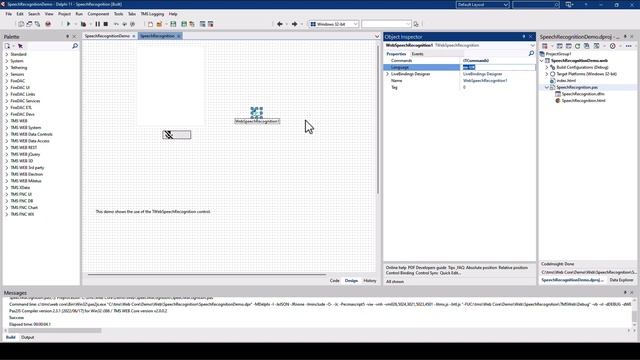640x360 pixels.
Task: Open Output tab in Messages panel
Action: (x=27, y=337)
